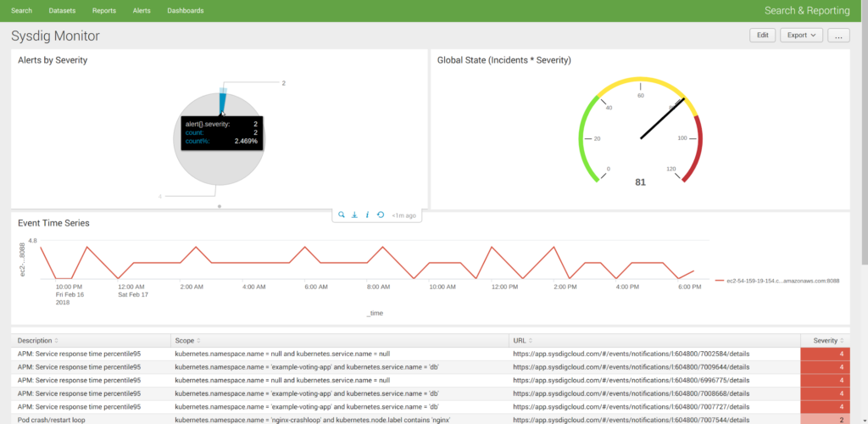Viewport: 868px width, 424px height.
Task: Sort by the Scope column arrows
Action: pyautogui.click(x=198, y=340)
